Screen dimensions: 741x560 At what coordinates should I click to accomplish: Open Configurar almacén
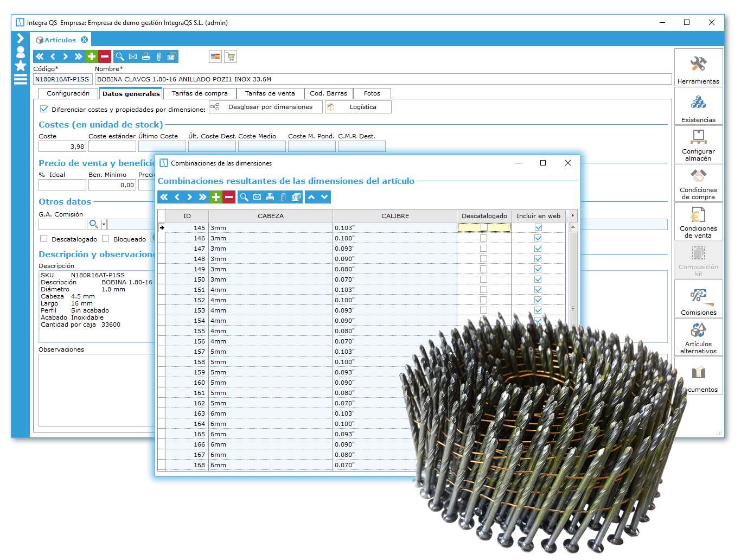coord(699,144)
